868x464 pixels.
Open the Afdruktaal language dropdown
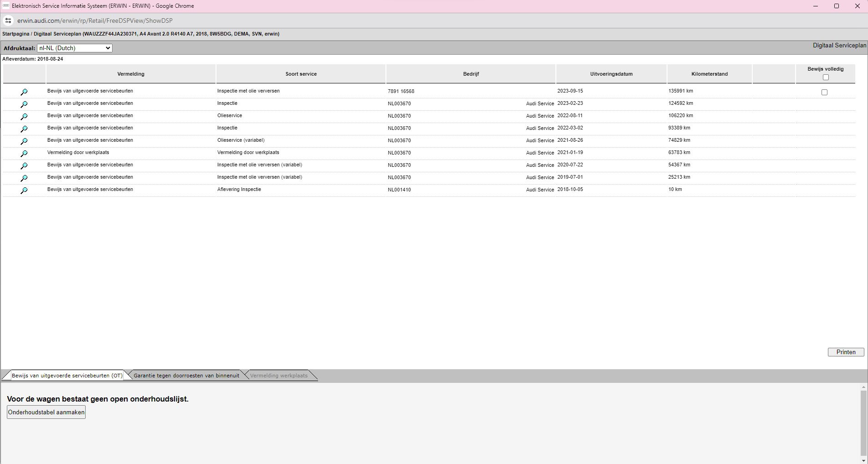[75, 48]
